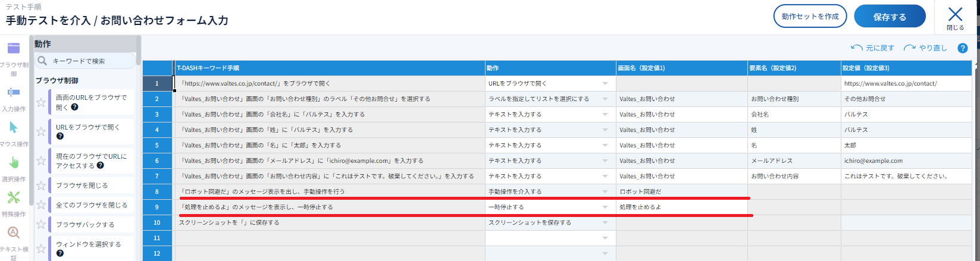Image resolution: width=980 pixels, height=261 pixels.
Task: Open dropdown for 手動操作を介入する action
Action: (605, 192)
